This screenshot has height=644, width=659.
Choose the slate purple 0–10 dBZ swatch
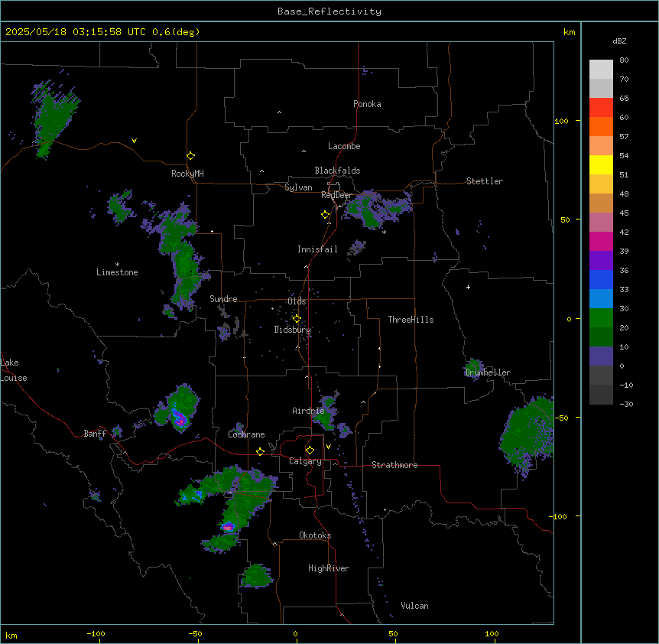pos(601,356)
